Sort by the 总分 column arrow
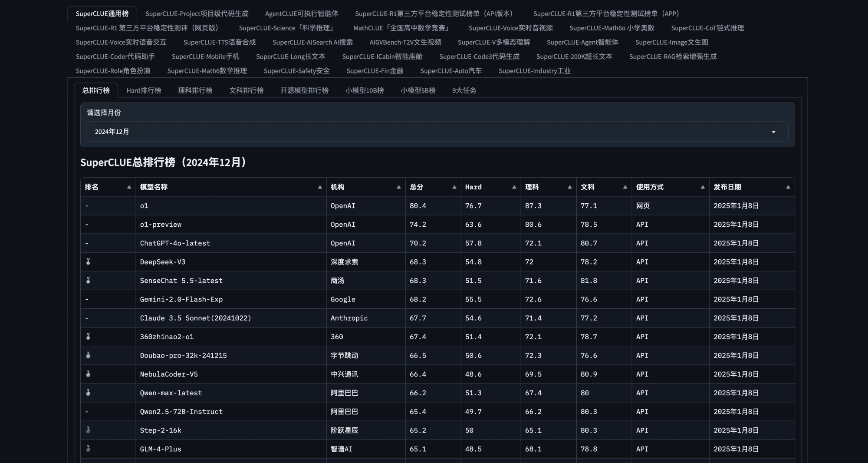The width and height of the screenshot is (868, 463). 454,187
